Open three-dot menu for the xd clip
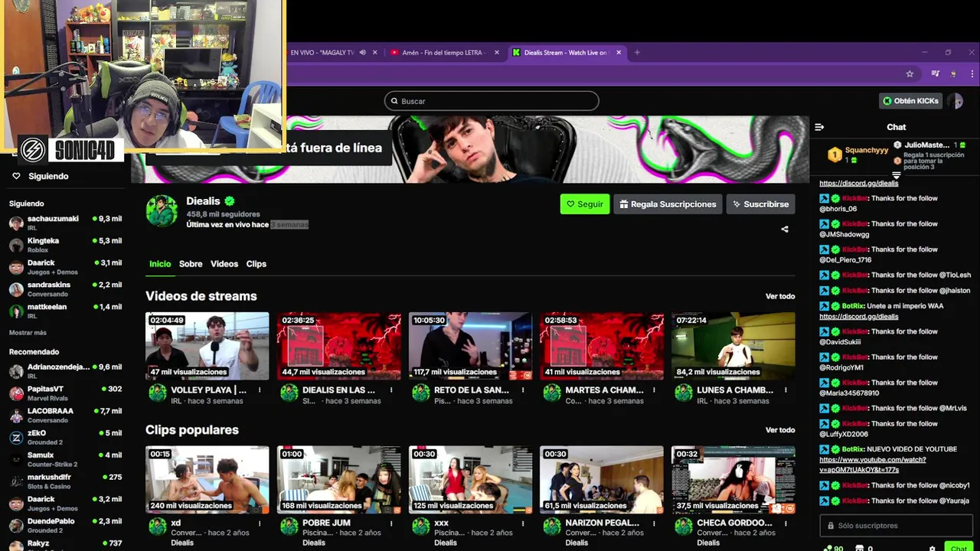 [x=260, y=523]
